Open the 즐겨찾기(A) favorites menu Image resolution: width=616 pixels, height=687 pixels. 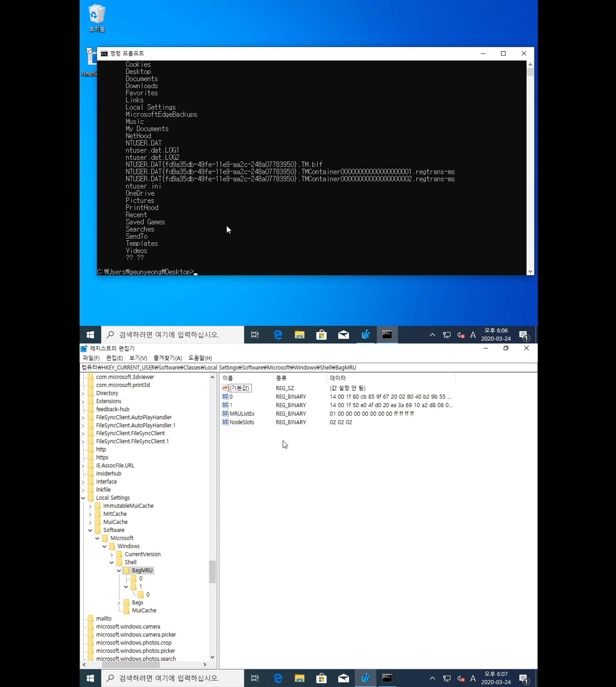point(168,358)
